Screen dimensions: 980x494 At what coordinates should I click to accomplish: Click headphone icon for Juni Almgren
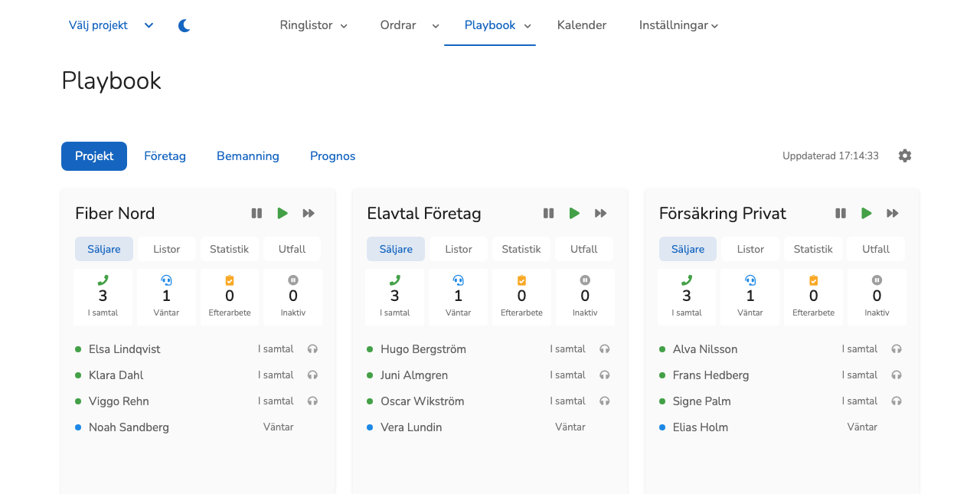click(x=605, y=375)
